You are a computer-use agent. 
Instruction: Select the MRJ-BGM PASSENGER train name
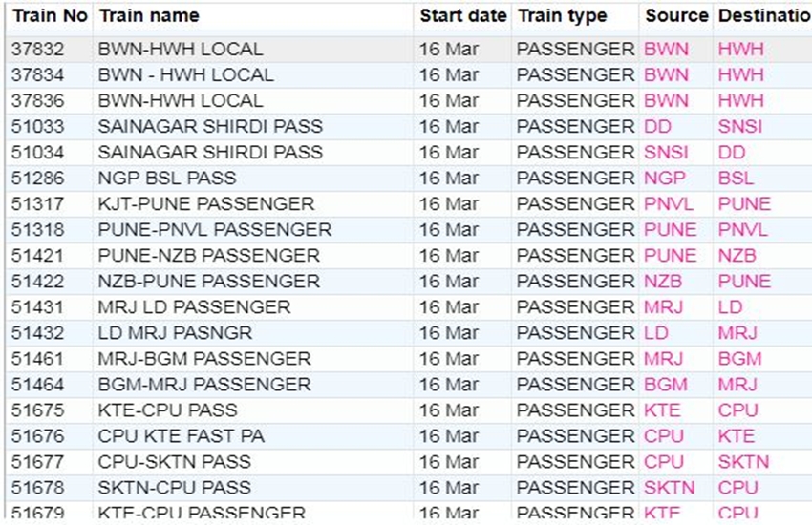[204, 359]
